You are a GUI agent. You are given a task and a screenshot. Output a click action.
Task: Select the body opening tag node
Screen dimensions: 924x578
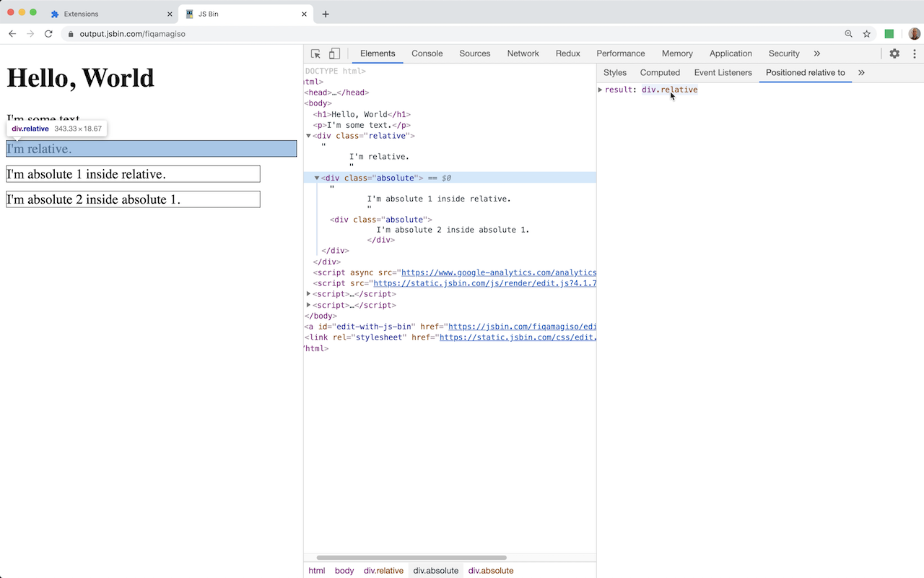pyautogui.click(x=318, y=103)
